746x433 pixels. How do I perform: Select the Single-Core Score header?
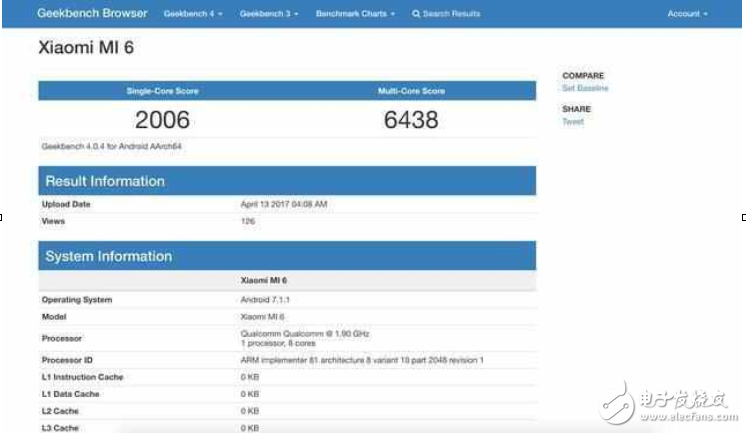coord(162,91)
